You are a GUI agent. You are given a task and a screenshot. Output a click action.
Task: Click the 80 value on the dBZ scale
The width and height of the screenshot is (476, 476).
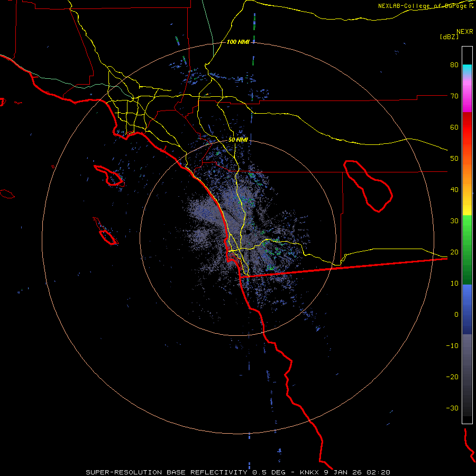click(x=454, y=65)
